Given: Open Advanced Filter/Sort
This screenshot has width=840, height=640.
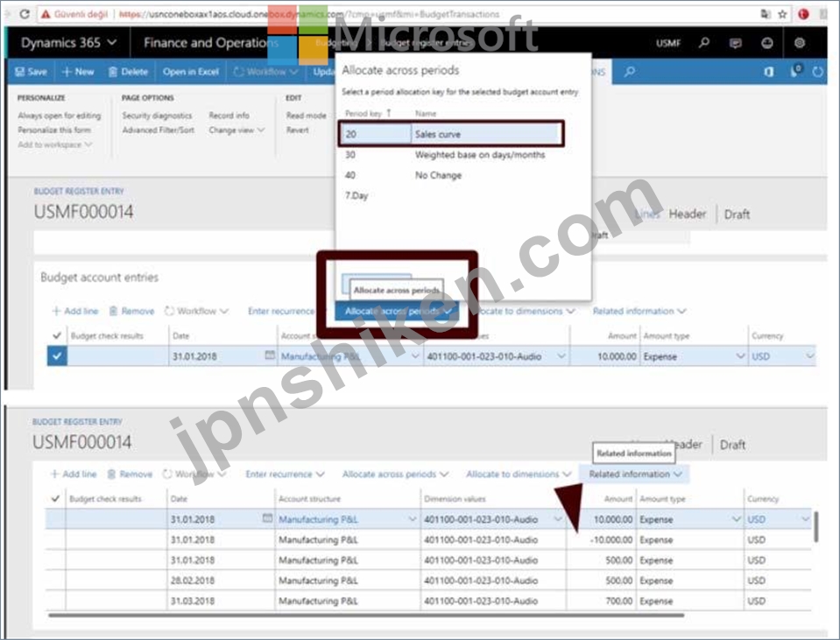Looking at the screenshot, I should tap(158, 130).
